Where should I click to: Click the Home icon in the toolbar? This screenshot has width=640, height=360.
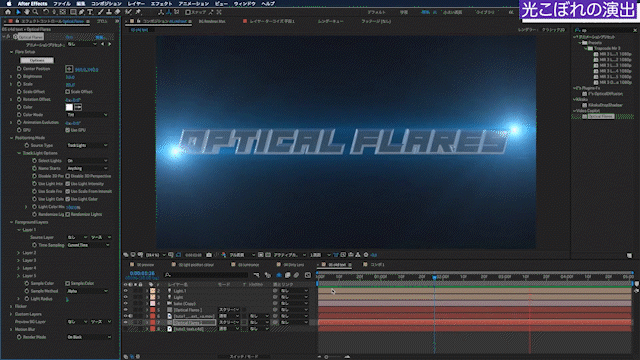[x=8, y=12]
